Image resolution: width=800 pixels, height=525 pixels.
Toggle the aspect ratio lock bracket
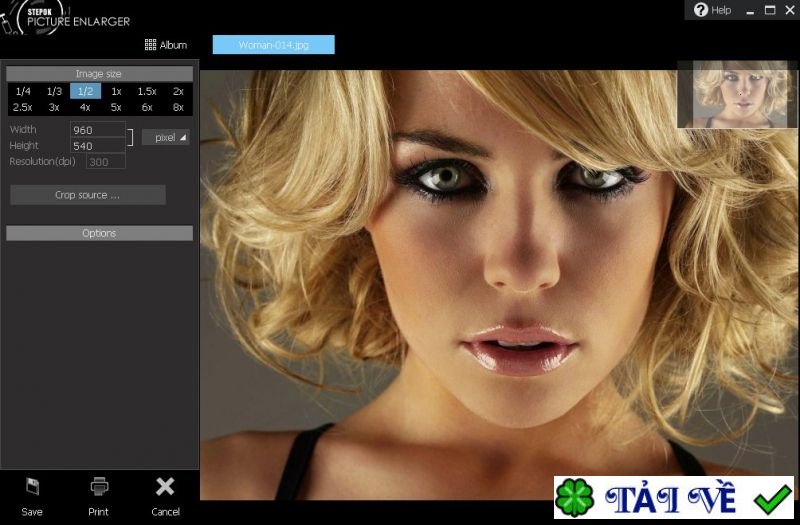tap(131, 137)
